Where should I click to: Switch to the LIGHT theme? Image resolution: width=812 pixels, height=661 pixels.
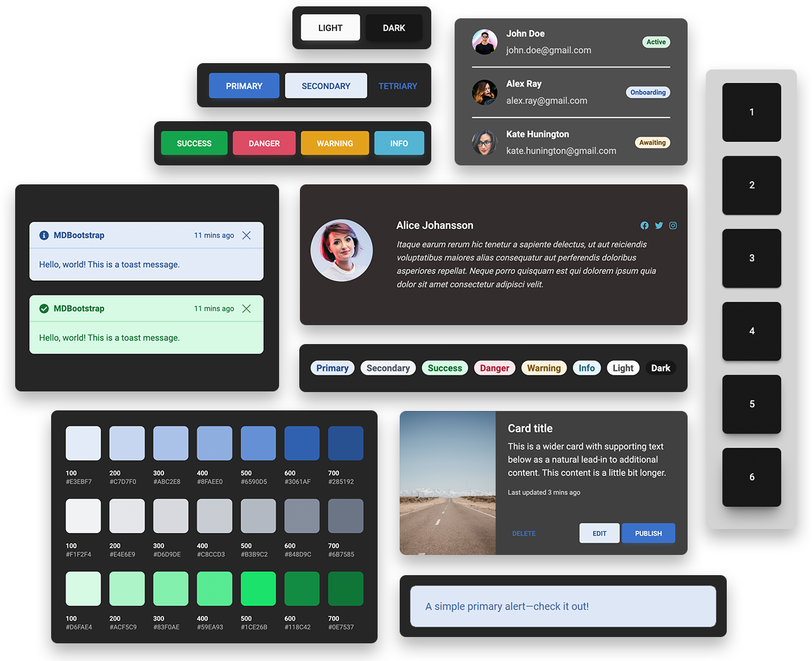pyautogui.click(x=330, y=28)
